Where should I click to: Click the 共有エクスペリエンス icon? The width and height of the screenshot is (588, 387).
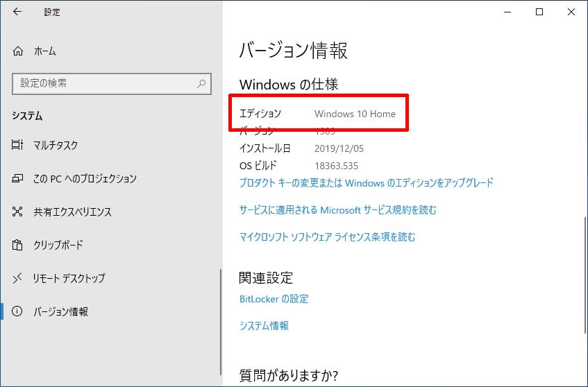pyautogui.click(x=17, y=212)
